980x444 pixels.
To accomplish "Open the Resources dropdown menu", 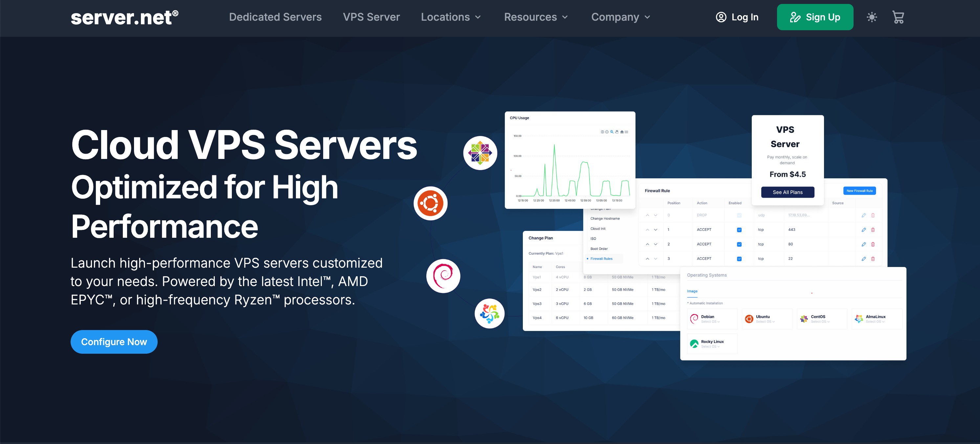I will (x=536, y=17).
